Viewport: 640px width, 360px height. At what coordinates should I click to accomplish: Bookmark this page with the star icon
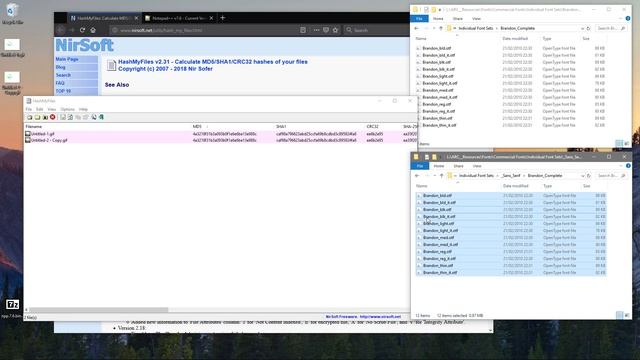pyautogui.click(x=335, y=30)
